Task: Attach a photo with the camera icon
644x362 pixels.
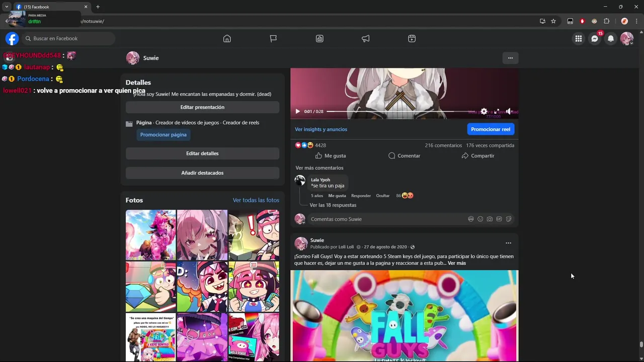Action: click(x=490, y=219)
